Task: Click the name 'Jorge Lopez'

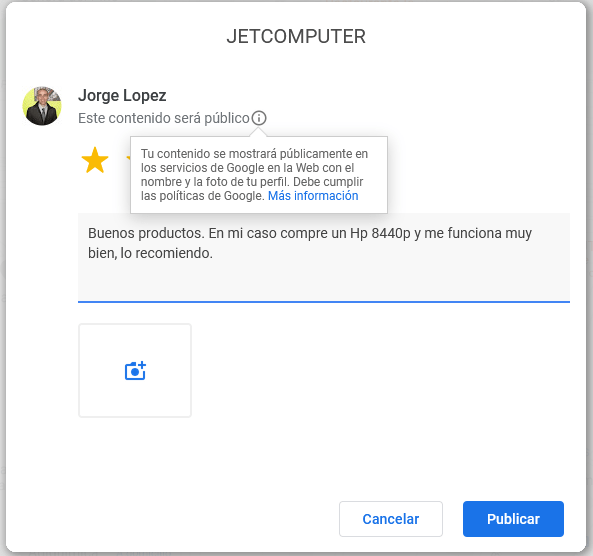Action: tap(122, 95)
